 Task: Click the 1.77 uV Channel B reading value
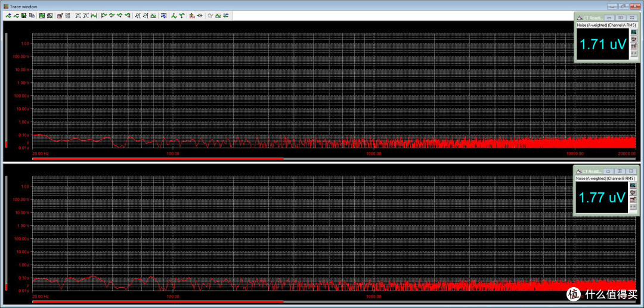pyautogui.click(x=603, y=197)
